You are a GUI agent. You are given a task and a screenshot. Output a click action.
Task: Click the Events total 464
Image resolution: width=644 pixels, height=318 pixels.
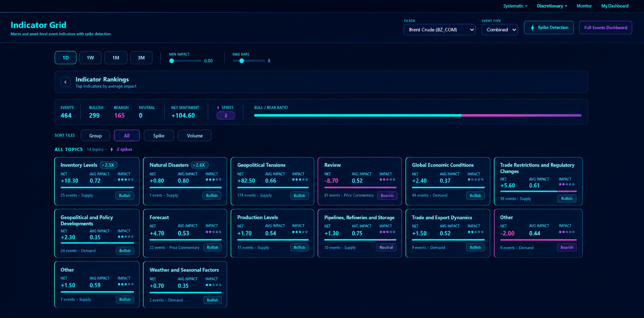[x=66, y=116]
